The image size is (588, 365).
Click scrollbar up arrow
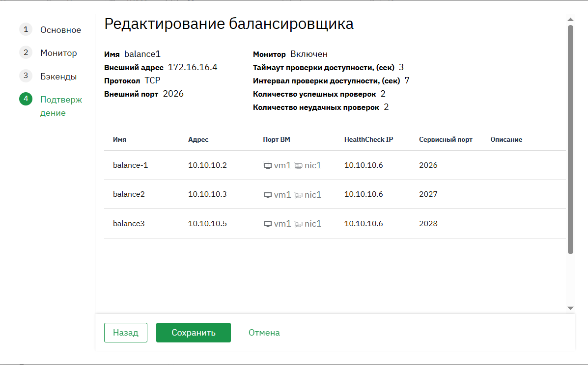click(570, 20)
